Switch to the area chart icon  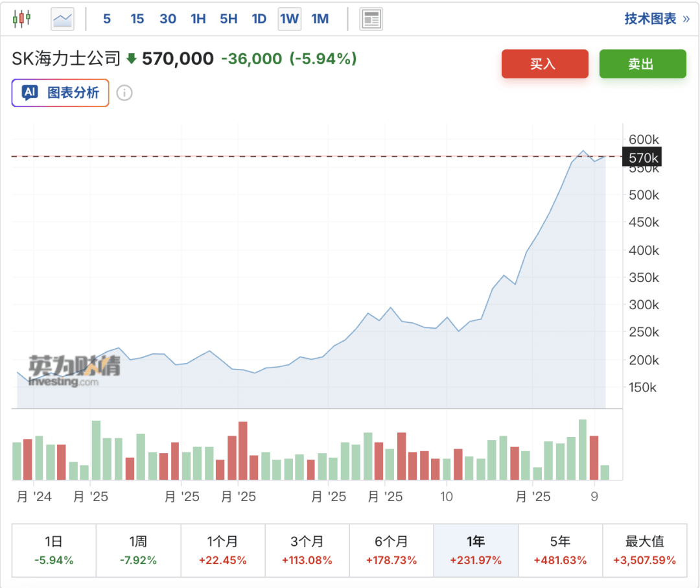point(62,19)
